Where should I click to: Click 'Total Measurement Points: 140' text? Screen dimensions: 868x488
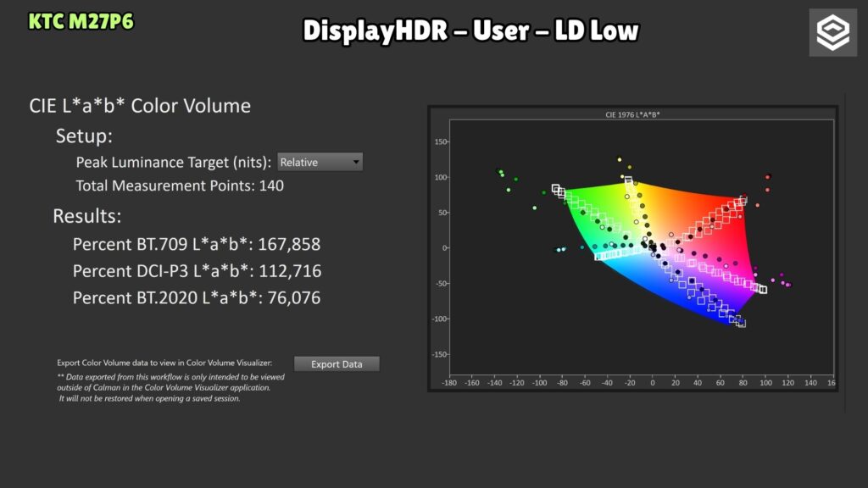(180, 186)
